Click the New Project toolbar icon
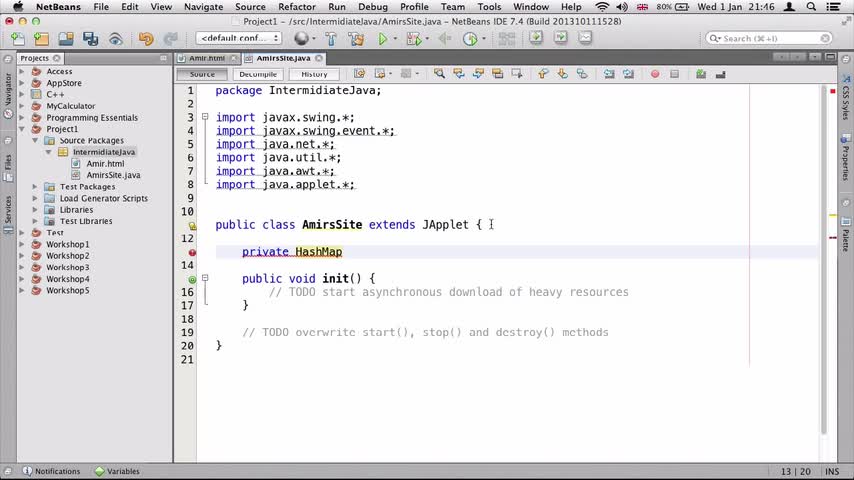 [41, 39]
